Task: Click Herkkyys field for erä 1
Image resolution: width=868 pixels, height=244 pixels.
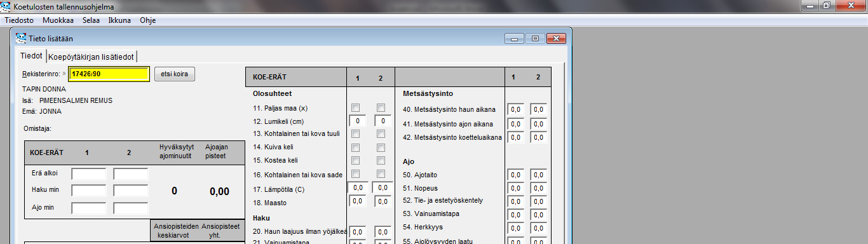Action: 516,228
